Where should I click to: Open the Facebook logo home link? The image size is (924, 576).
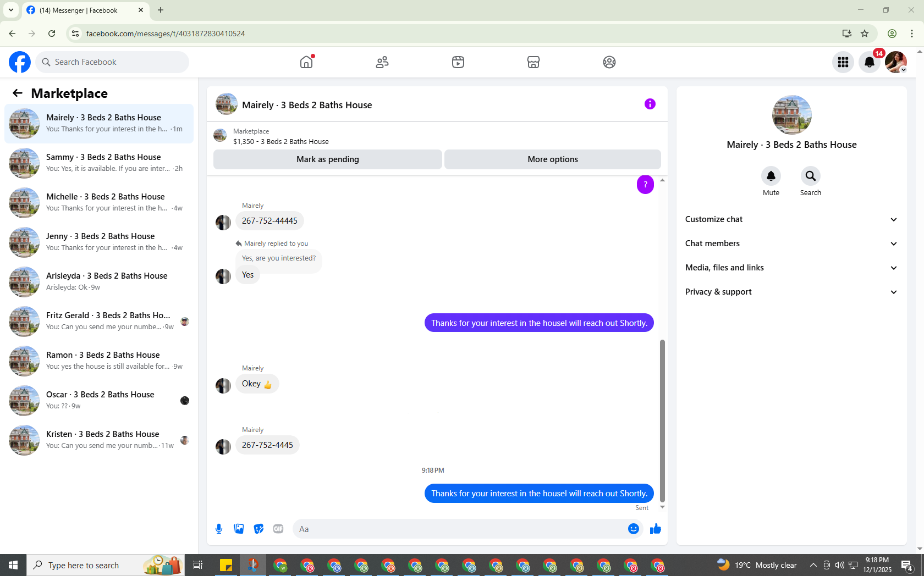pyautogui.click(x=20, y=62)
